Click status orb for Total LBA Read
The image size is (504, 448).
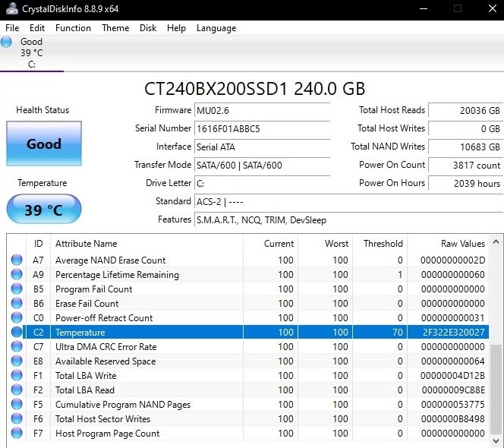[17, 390]
